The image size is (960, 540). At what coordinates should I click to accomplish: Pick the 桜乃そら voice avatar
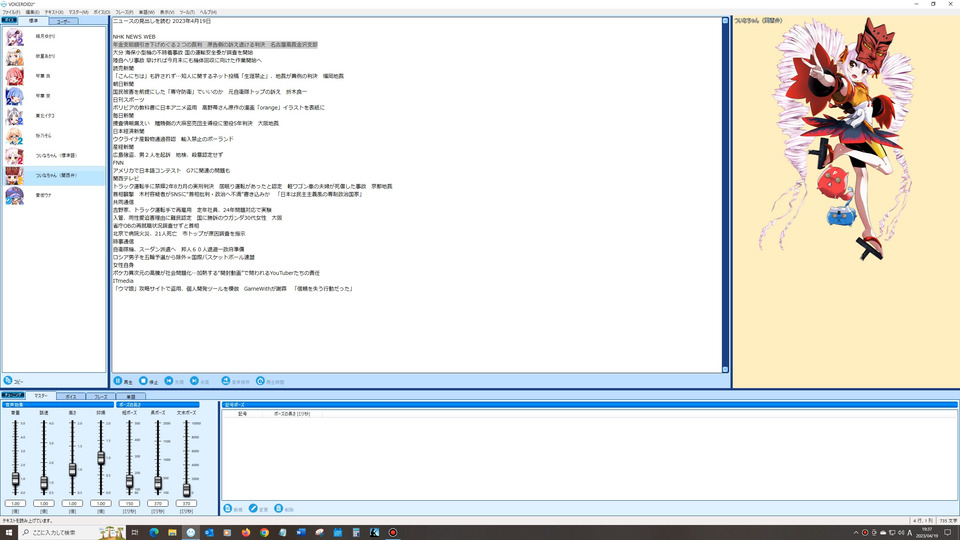[x=15, y=136]
